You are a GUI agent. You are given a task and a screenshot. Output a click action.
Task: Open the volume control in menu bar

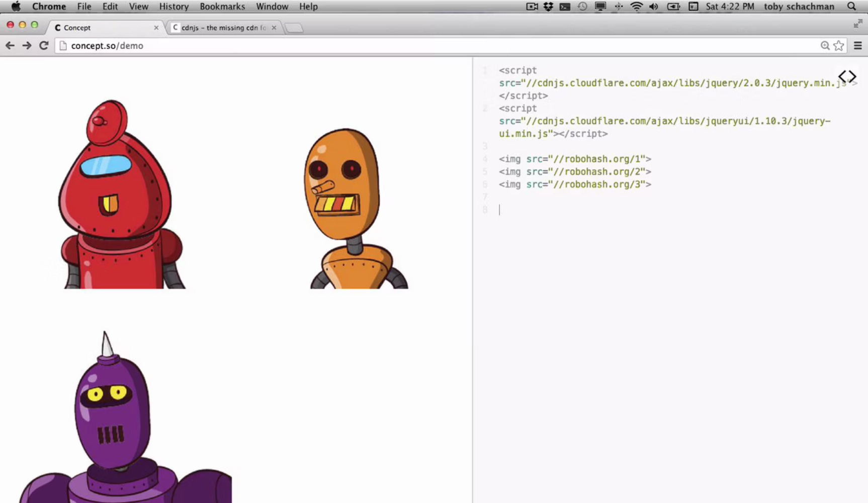click(654, 7)
